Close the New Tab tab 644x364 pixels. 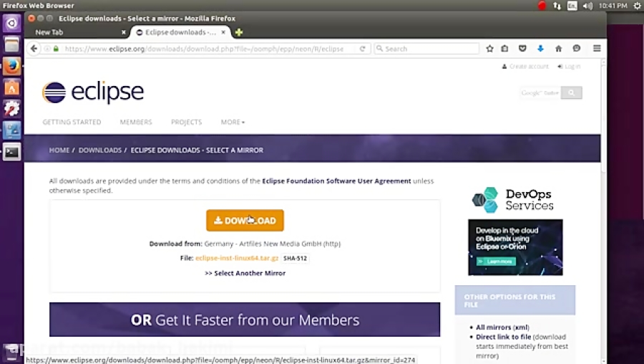124,32
